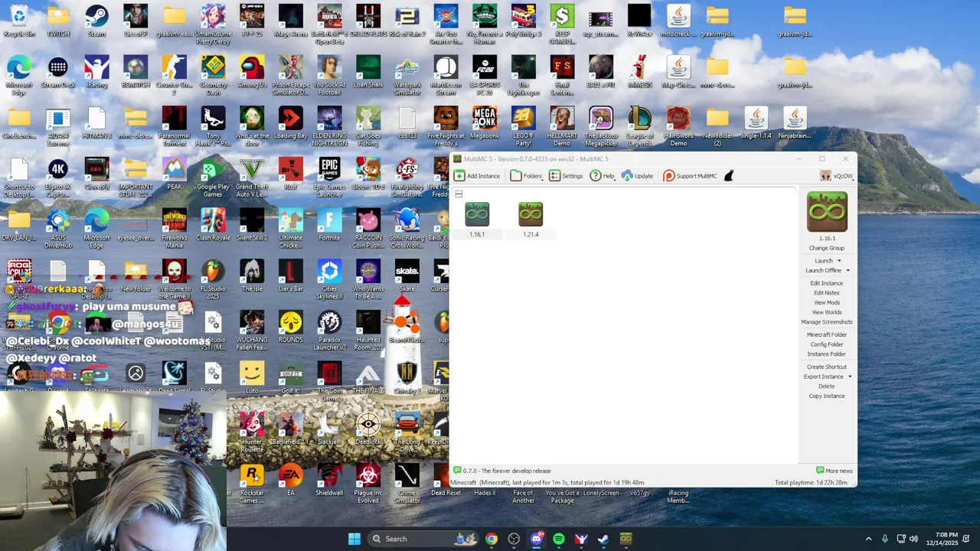
Task: Click Support MultiMC Patreon button
Action: click(x=690, y=176)
